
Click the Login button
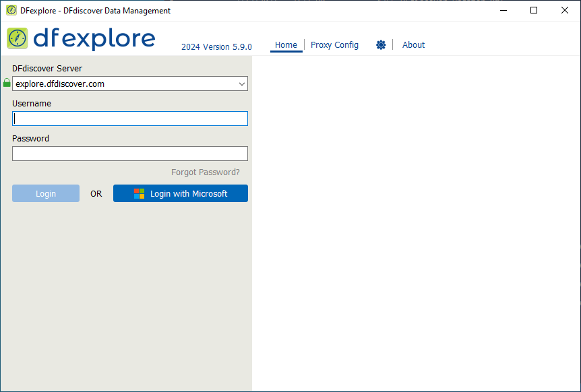[46, 193]
